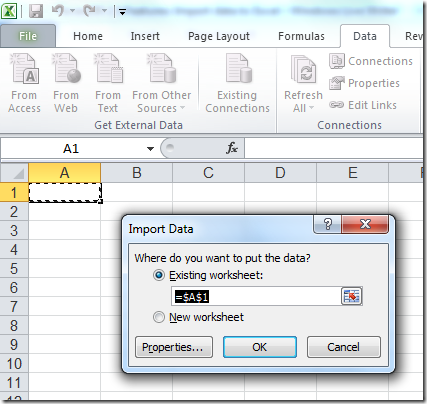427x404 pixels.
Task: Expand the Customize Quick Access Toolbar arrow
Action: pyautogui.click(x=122, y=12)
